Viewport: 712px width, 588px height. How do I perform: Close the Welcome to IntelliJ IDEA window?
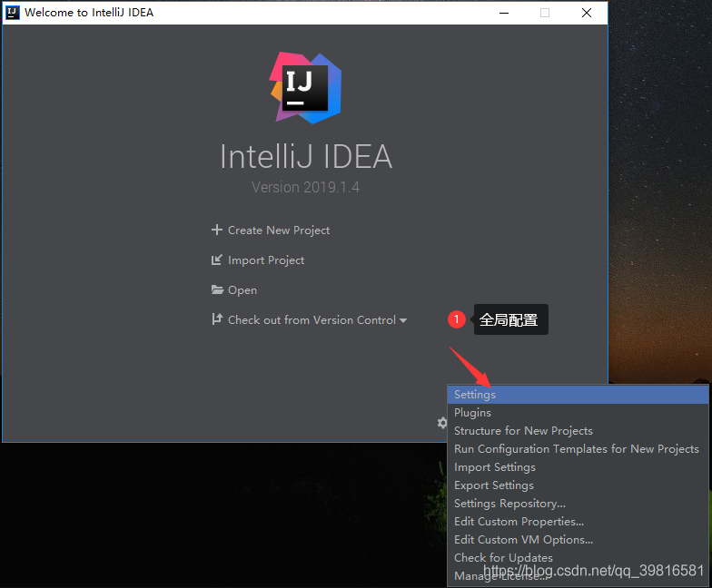[587, 13]
